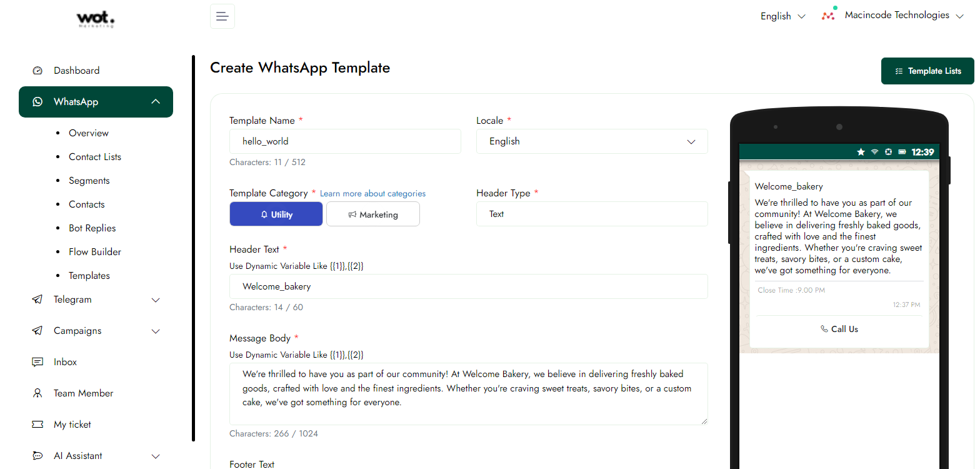Click the Call Us preview button
This screenshot has height=469, width=980.
tap(839, 329)
